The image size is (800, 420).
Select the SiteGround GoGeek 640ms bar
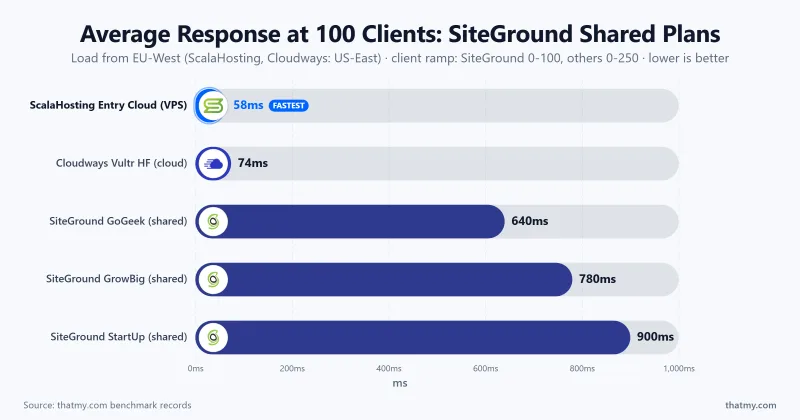[x=350, y=221]
